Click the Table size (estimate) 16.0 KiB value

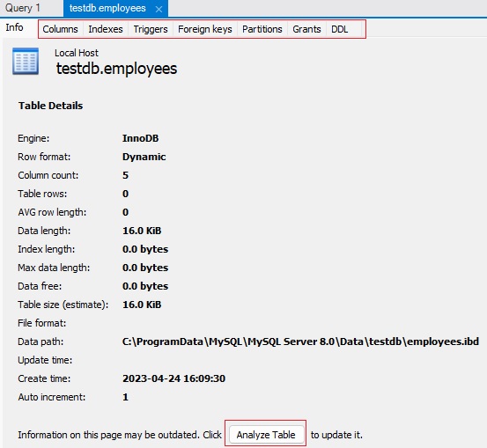click(x=142, y=305)
